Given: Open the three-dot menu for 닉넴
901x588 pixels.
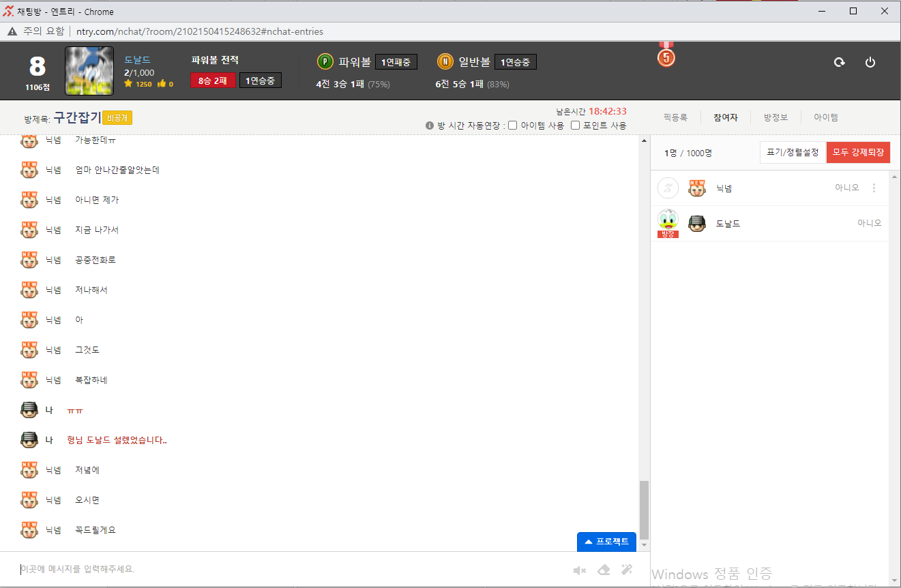Looking at the screenshot, I should pyautogui.click(x=874, y=188).
